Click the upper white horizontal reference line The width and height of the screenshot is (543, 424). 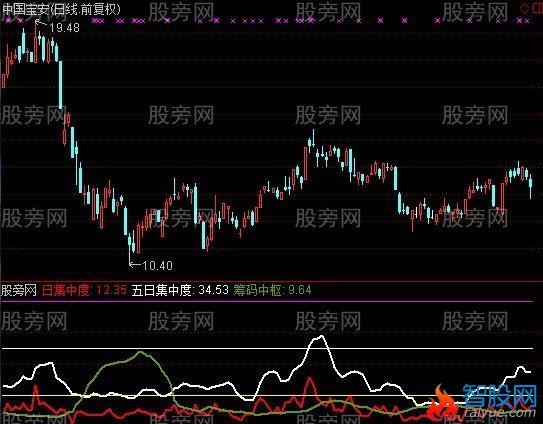(x=267, y=348)
